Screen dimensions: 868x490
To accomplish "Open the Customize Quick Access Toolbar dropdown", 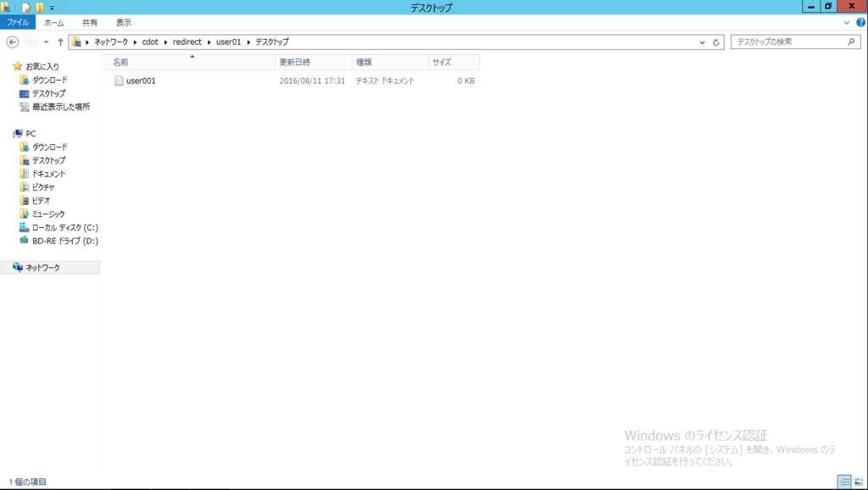I will (52, 8).
